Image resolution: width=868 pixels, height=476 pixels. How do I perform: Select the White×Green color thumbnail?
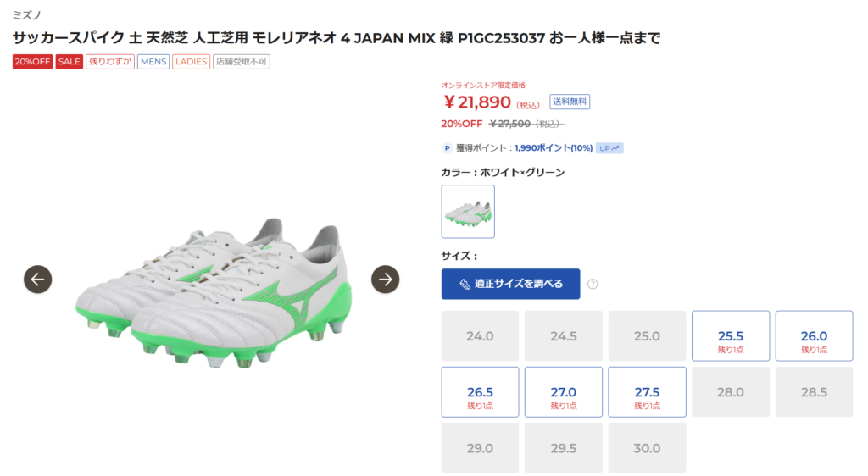pos(468,212)
